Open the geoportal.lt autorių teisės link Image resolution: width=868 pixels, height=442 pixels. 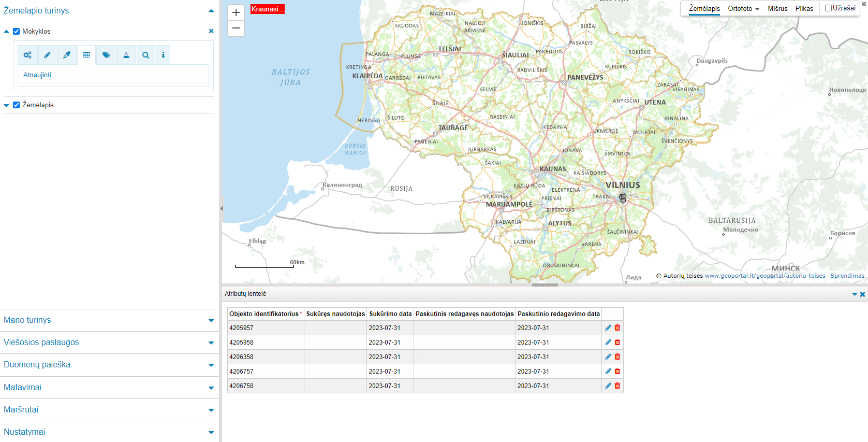[x=765, y=276]
